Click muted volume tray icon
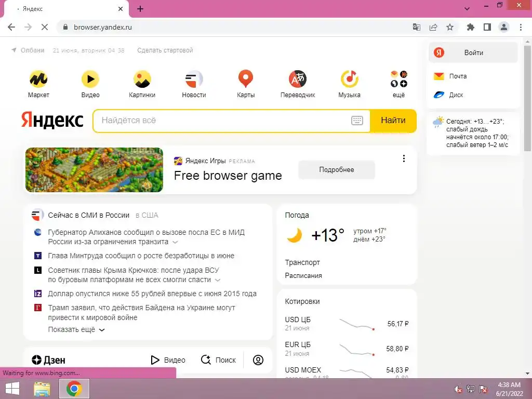This screenshot has height=399, width=532. point(458,389)
